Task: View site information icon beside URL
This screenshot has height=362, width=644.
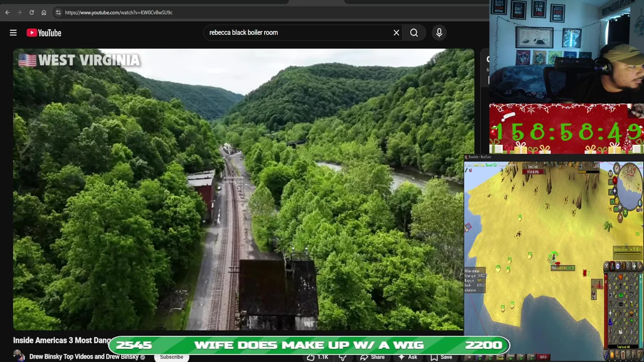Action: tap(58, 13)
